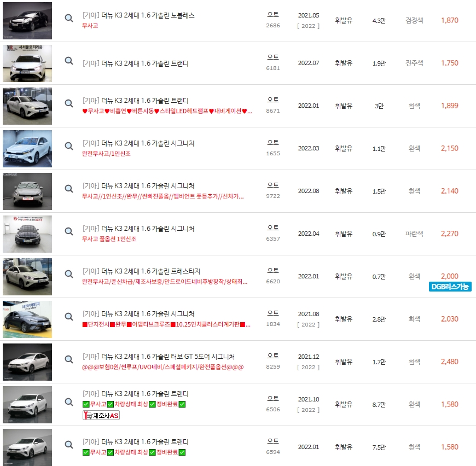Open 트랜디 listing title with 1.9만 mileage
This screenshot has height=466, width=476.
point(135,63)
